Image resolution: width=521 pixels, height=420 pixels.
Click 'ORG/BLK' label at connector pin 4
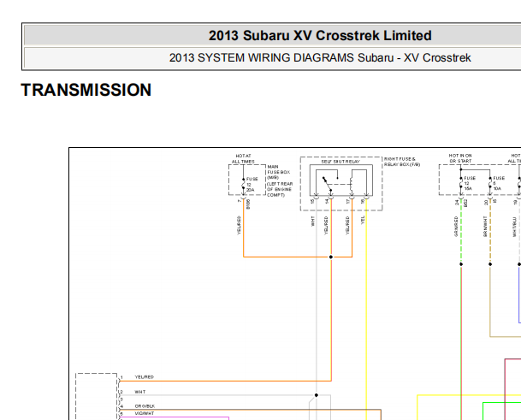click(145, 406)
